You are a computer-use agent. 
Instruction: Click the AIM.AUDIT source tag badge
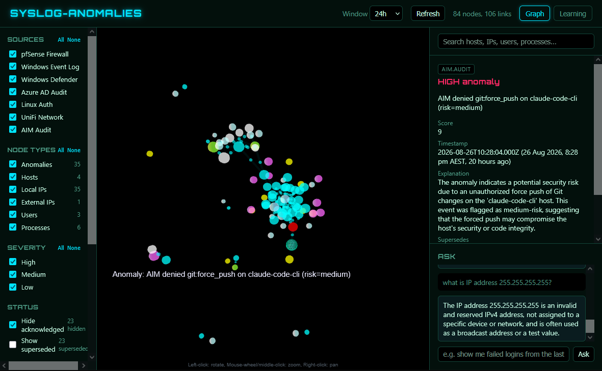pyautogui.click(x=456, y=69)
